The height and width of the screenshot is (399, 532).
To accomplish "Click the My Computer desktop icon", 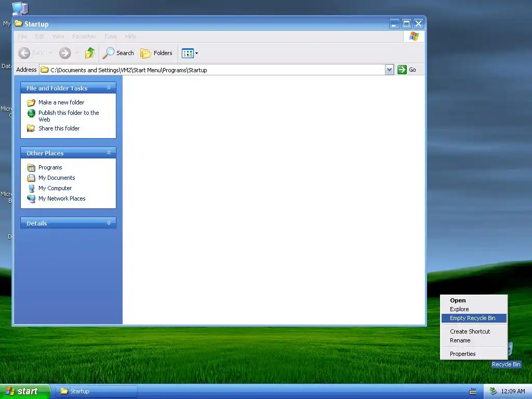I will coord(20,8).
